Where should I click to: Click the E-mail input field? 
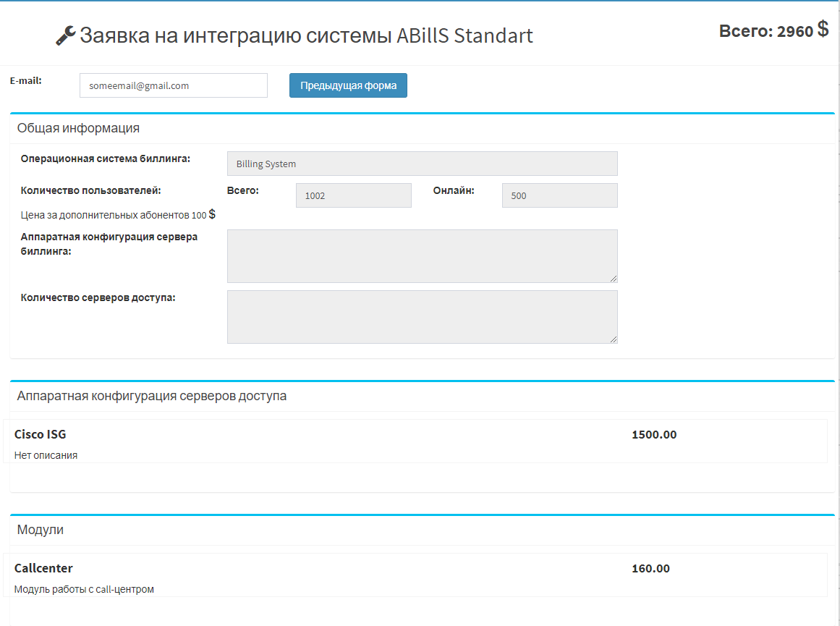(174, 85)
